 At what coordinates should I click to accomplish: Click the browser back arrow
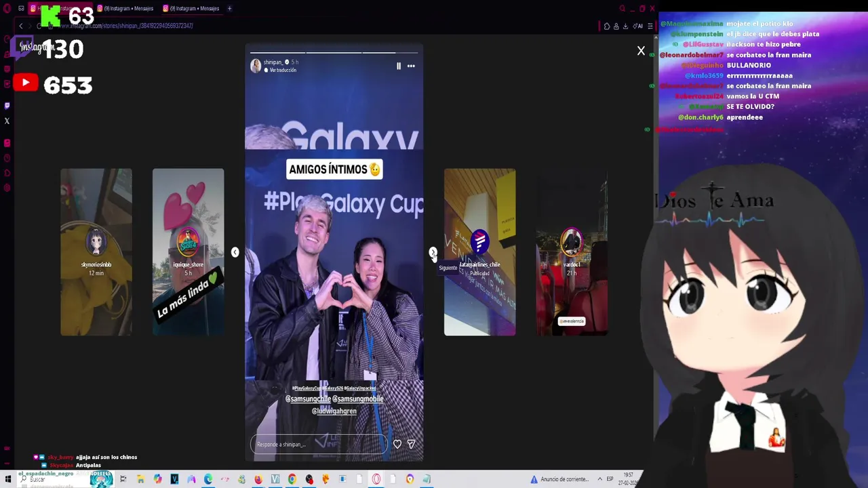click(x=20, y=26)
